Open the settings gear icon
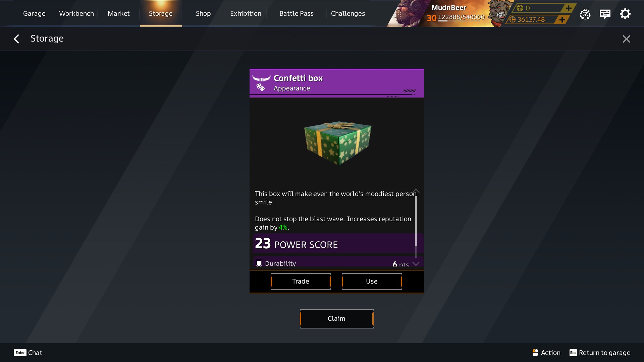This screenshot has height=362, width=644. click(625, 14)
